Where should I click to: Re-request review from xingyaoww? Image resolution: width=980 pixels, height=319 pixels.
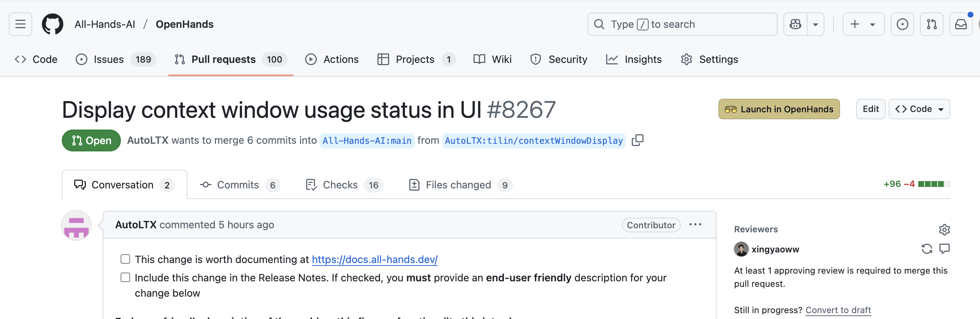[927, 249]
